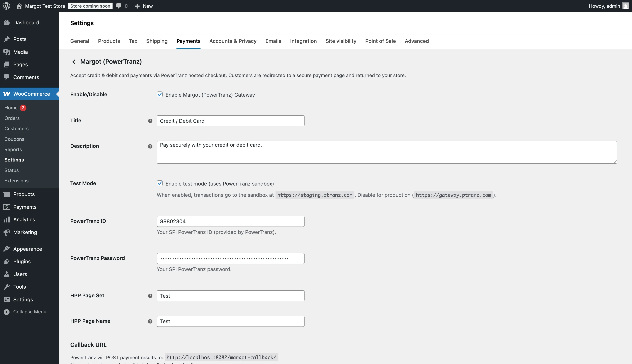Open the Advanced settings tab

pyautogui.click(x=417, y=41)
